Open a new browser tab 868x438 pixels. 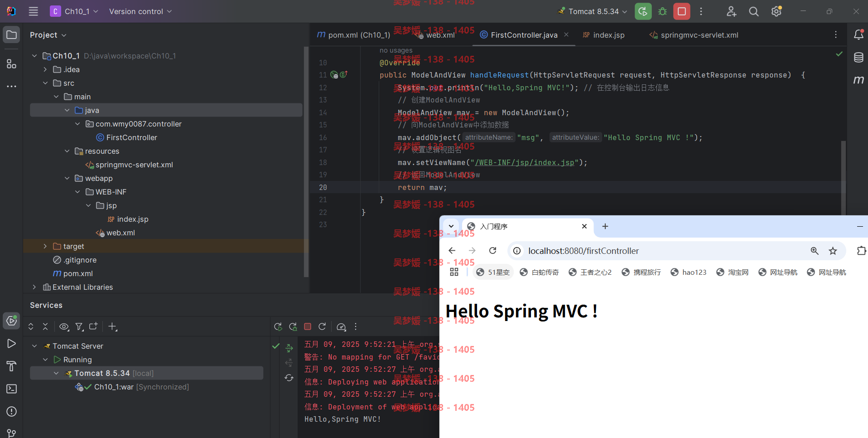605,226
